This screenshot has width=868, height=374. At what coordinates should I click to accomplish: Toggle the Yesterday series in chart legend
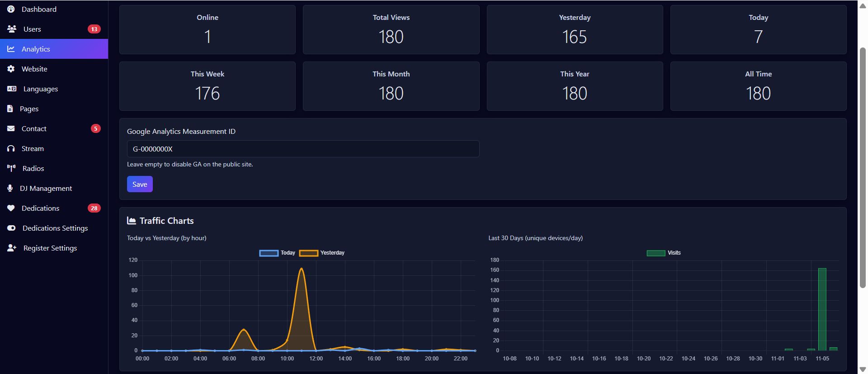pyautogui.click(x=322, y=253)
